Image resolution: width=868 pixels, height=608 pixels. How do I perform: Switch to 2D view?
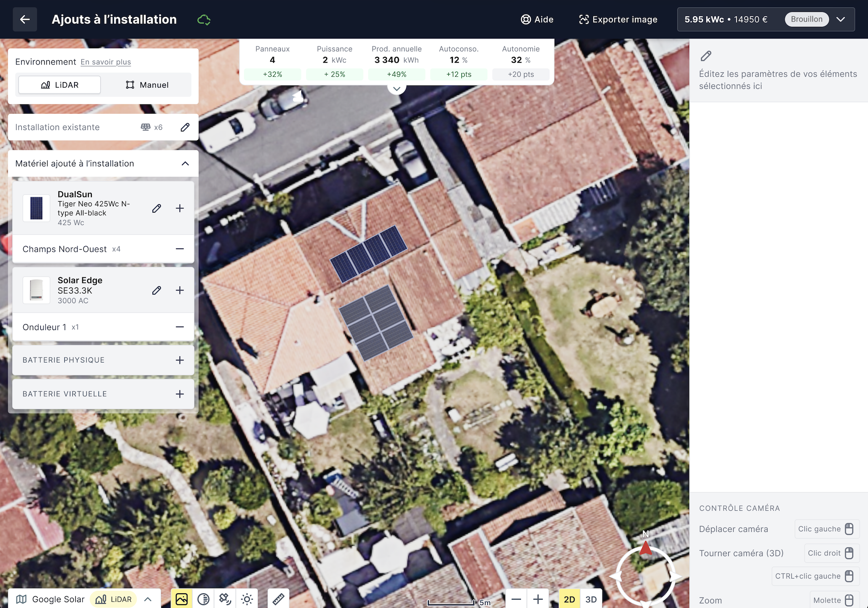click(569, 599)
